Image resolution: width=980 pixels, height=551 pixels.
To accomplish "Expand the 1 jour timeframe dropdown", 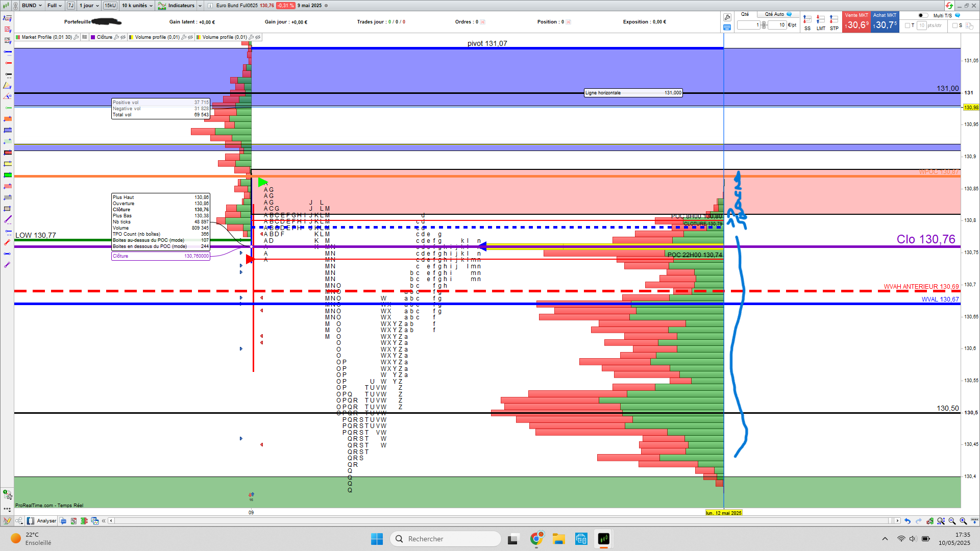I will click(89, 6).
